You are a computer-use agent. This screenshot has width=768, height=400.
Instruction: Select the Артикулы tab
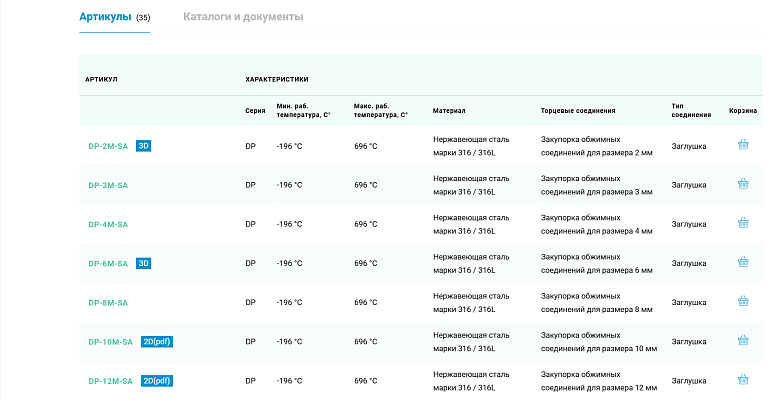pos(106,17)
